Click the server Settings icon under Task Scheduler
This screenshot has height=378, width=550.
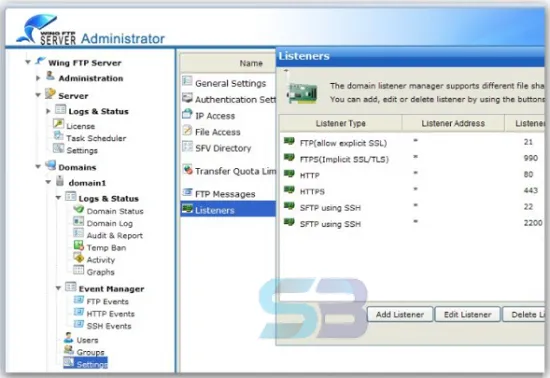(58, 148)
